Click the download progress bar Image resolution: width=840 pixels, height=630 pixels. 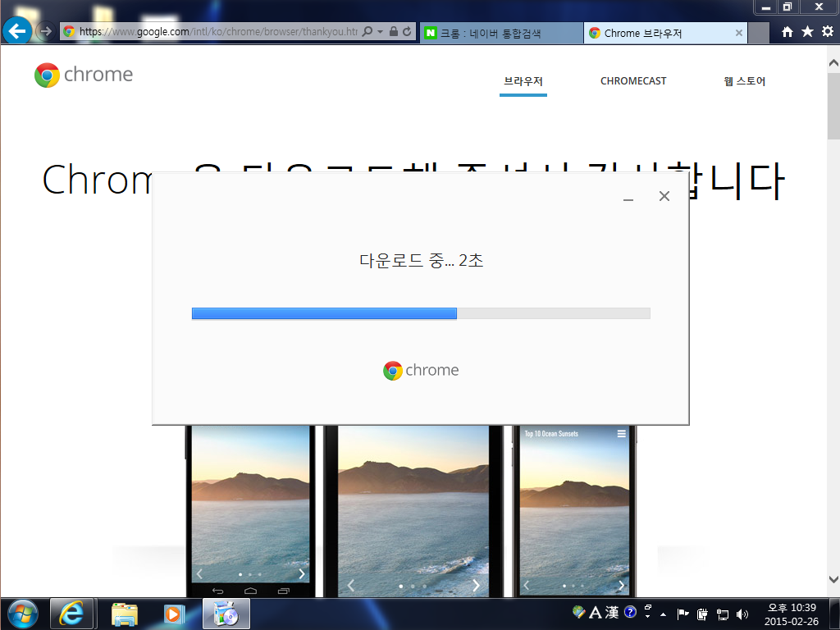(421, 313)
